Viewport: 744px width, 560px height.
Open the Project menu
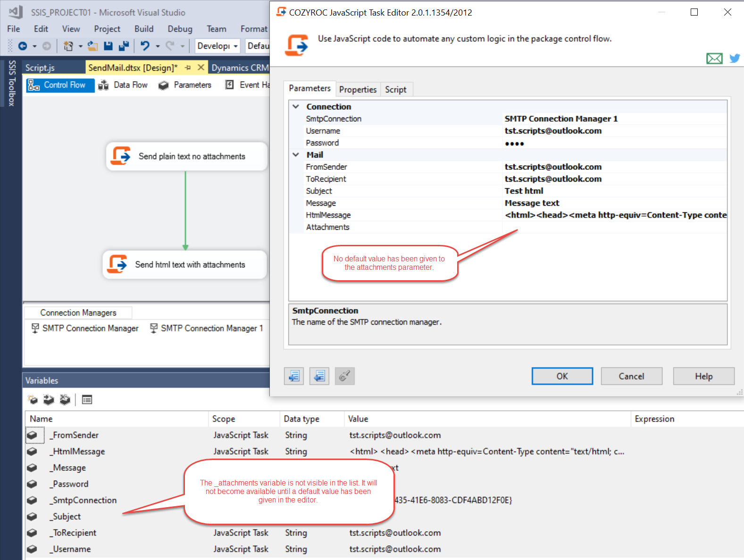click(x=107, y=29)
